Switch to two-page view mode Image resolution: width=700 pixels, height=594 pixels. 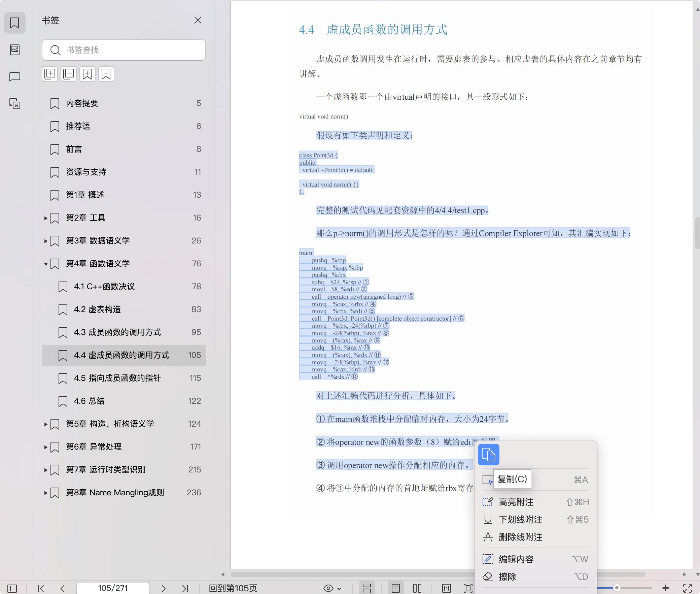pyautogui.click(x=417, y=588)
